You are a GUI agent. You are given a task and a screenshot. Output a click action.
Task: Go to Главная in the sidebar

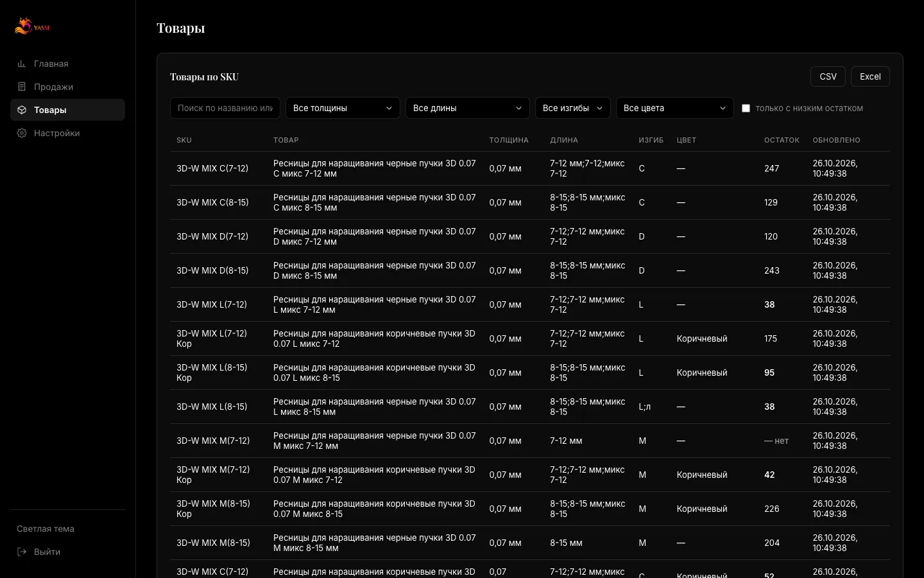tap(51, 64)
